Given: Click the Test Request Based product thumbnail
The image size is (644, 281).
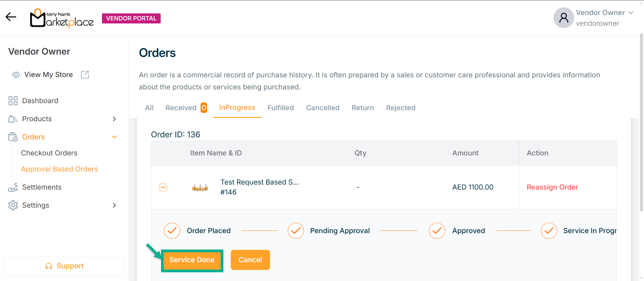Looking at the screenshot, I should 200,187.
